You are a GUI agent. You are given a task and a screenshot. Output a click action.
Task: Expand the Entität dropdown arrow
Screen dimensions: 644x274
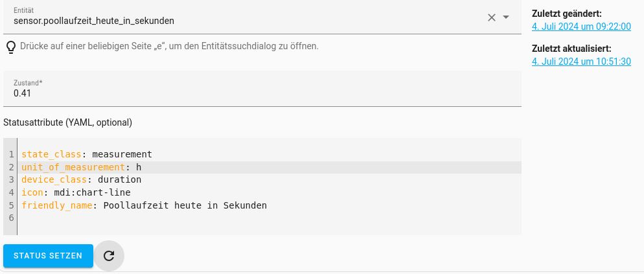click(506, 17)
